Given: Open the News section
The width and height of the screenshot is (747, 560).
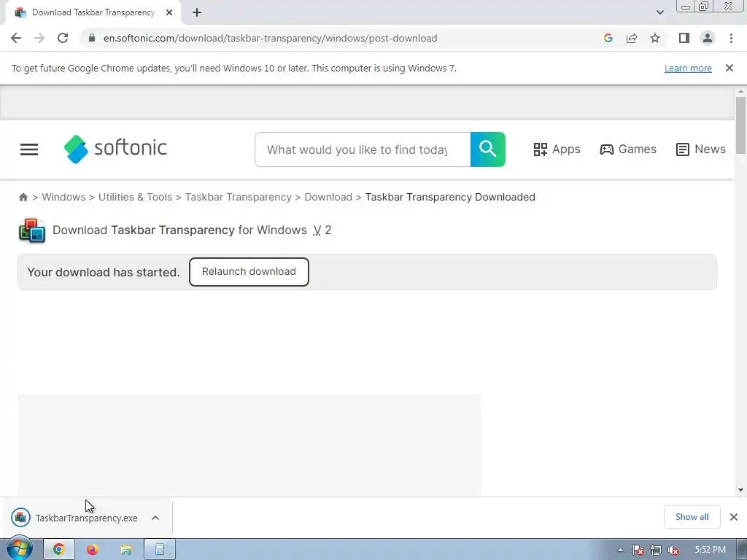Looking at the screenshot, I should (x=701, y=149).
